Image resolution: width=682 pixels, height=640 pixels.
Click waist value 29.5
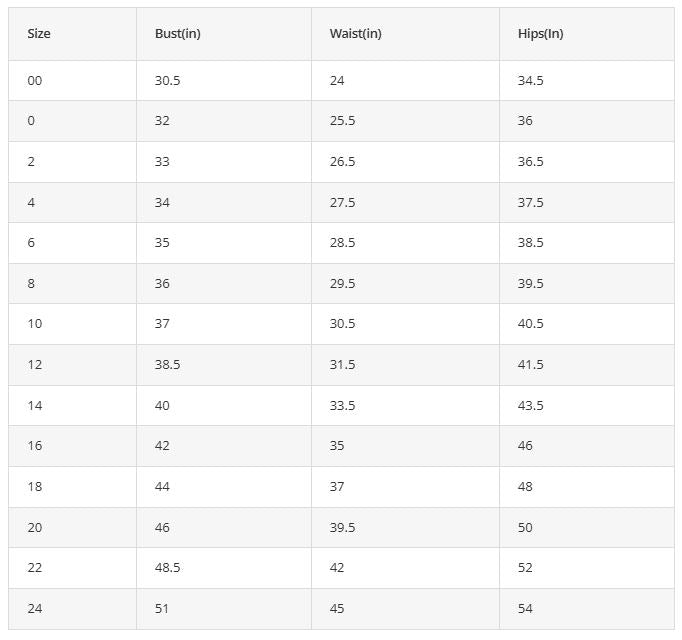pos(342,284)
